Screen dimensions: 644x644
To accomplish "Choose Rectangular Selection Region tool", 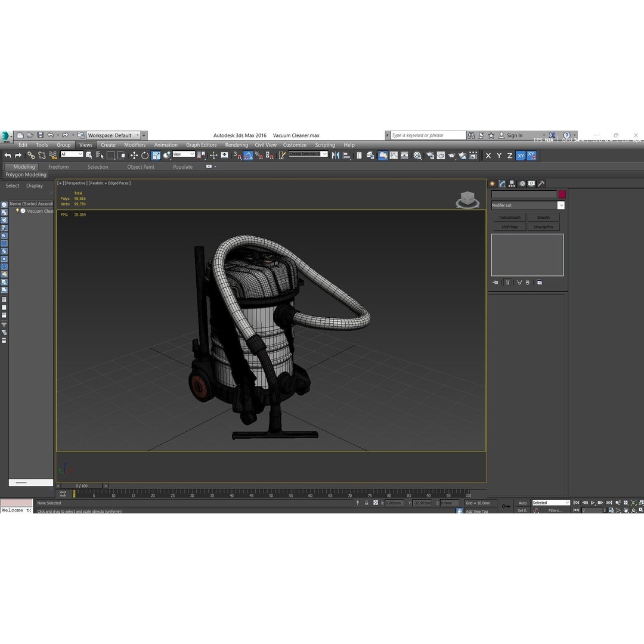I will 111,156.
